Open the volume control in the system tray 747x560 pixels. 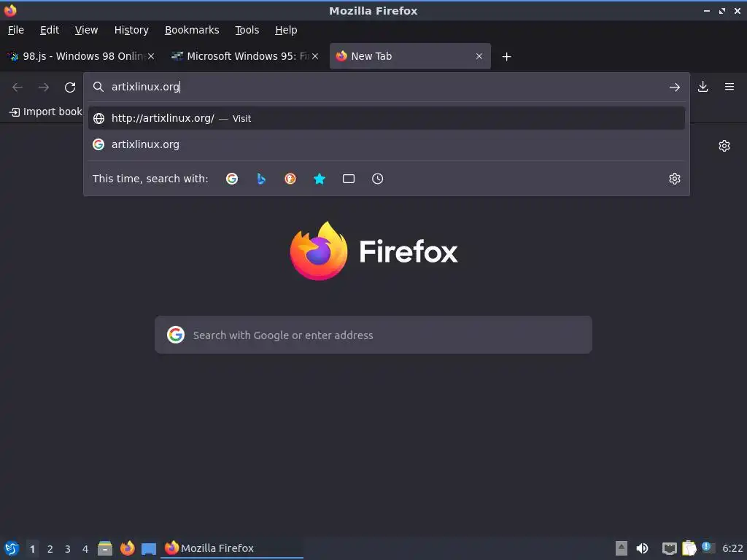click(642, 548)
